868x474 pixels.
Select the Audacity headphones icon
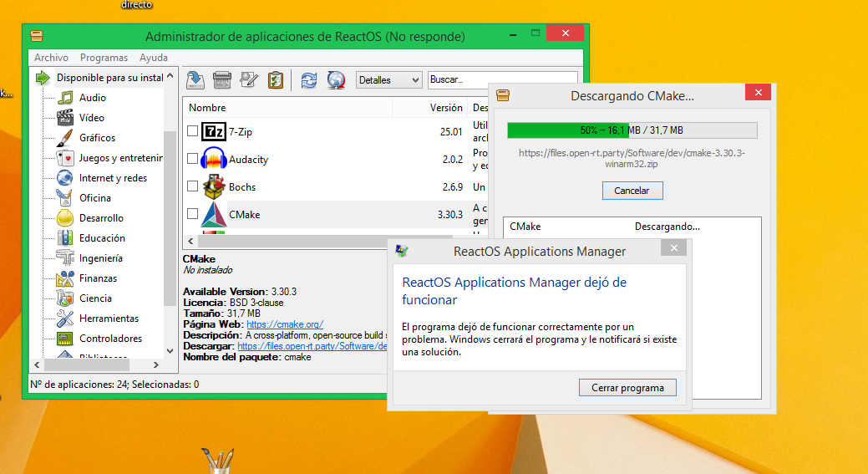click(215, 159)
